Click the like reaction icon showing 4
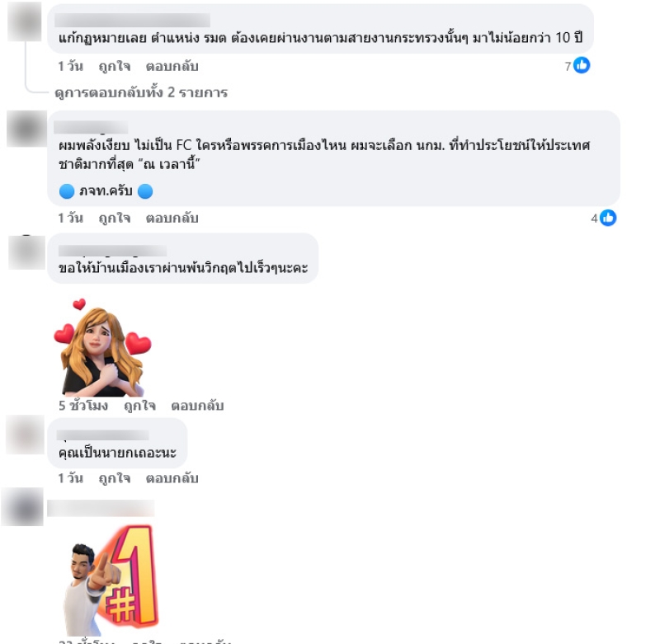Viewport: 660px width, 644px height. 608,218
